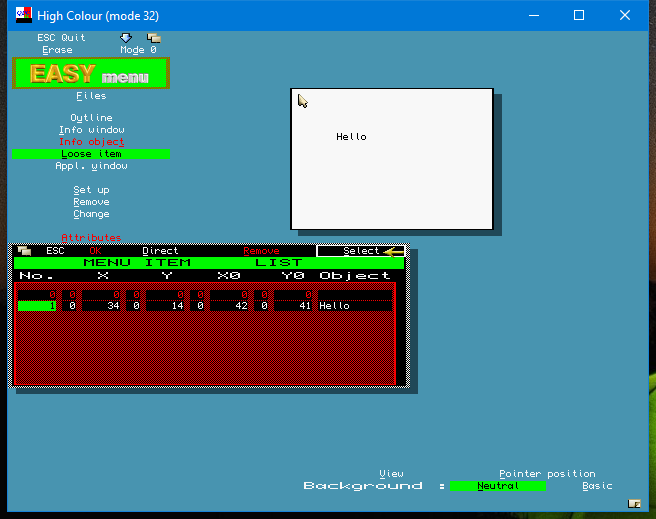Select the Basic background option
This screenshot has height=519, width=656.
(597, 486)
